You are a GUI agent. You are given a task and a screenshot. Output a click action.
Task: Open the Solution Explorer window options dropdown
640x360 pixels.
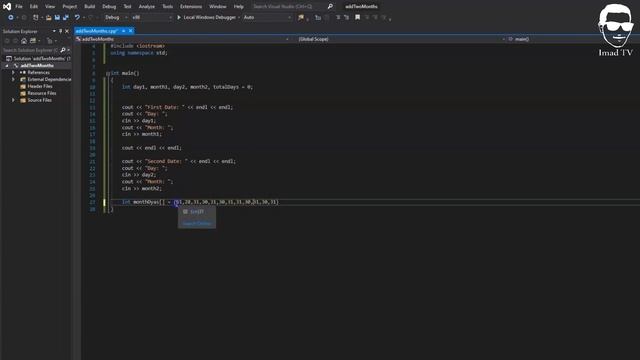coord(54,31)
